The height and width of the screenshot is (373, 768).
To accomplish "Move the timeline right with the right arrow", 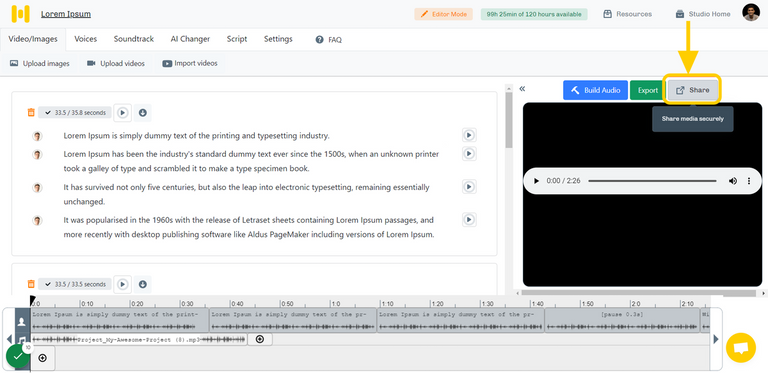I will pyautogui.click(x=716, y=339).
